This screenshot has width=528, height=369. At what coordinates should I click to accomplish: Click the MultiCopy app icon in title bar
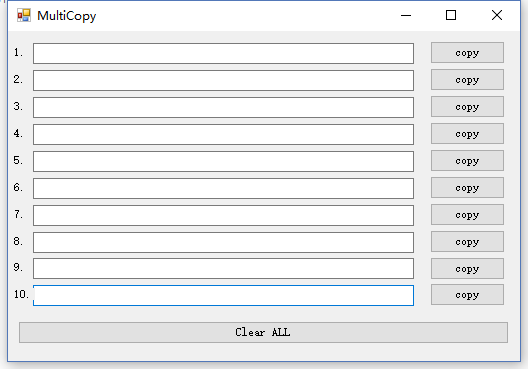click(24, 15)
